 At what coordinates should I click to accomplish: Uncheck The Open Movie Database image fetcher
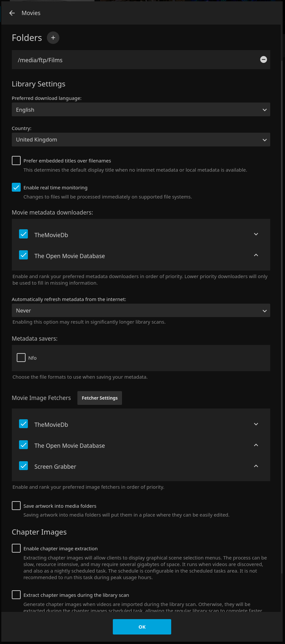click(24, 445)
